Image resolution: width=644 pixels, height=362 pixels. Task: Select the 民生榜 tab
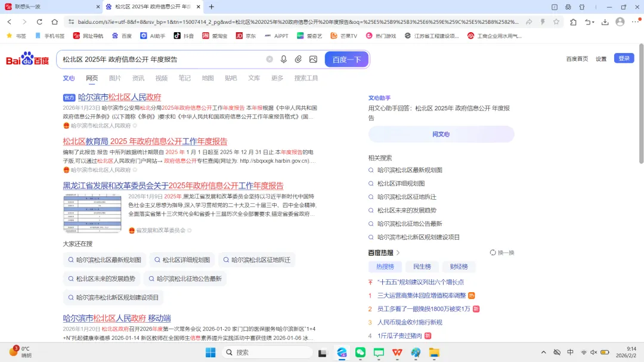click(x=422, y=267)
